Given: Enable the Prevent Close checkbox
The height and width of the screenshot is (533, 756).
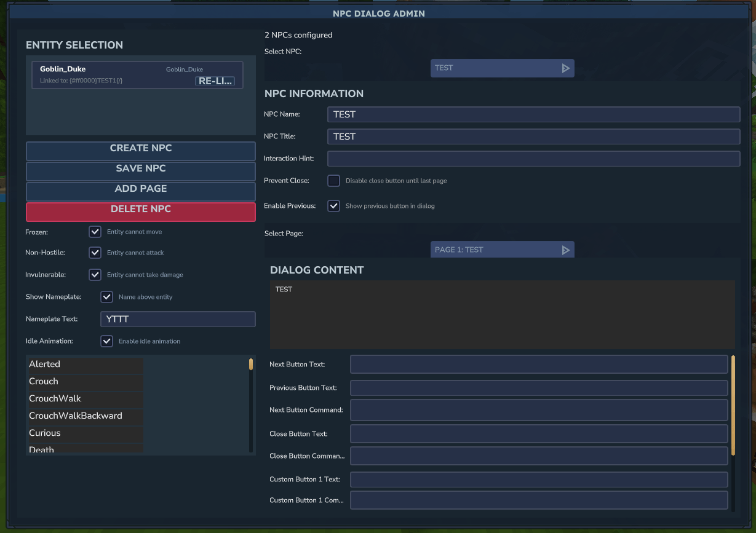Looking at the screenshot, I should coord(333,181).
